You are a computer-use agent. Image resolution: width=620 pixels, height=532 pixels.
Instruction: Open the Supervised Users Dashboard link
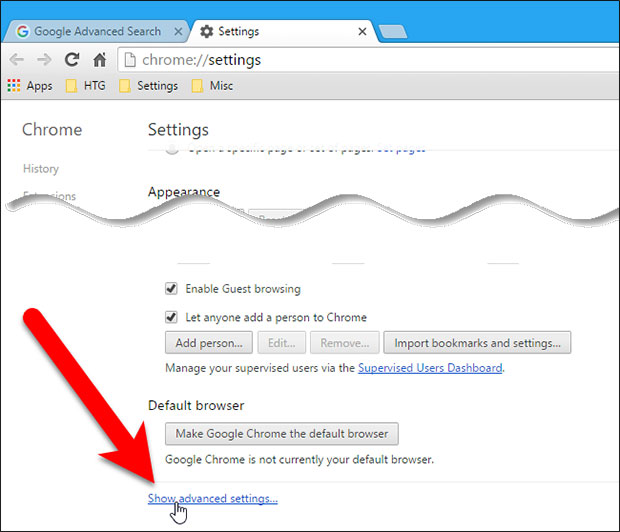click(430, 368)
